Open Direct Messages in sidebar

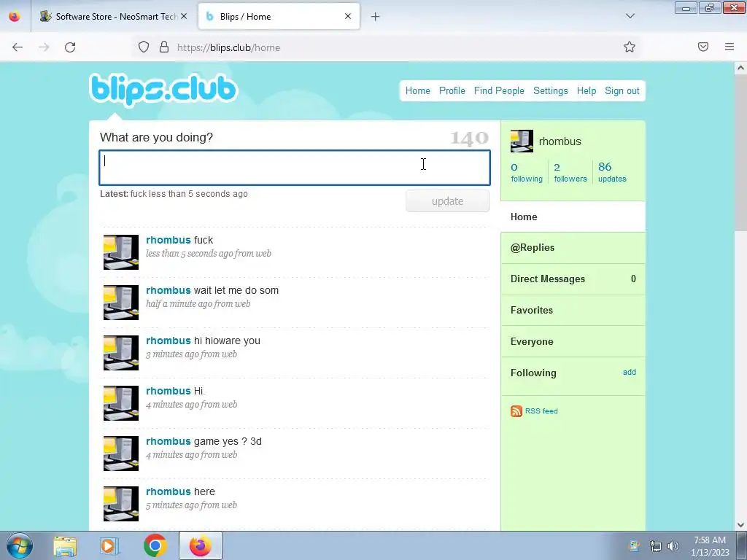click(x=573, y=279)
